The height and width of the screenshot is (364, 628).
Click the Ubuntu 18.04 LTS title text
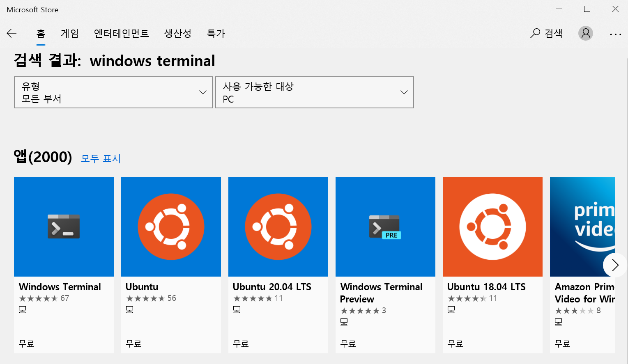pos(486,287)
